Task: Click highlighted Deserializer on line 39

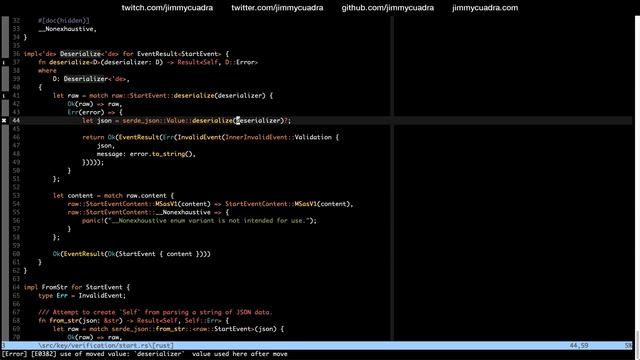Action: pos(86,79)
